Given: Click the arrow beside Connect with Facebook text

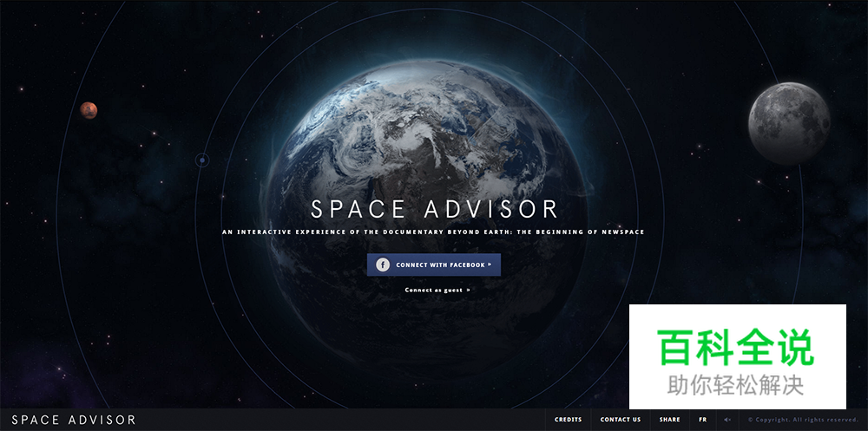Looking at the screenshot, I should tap(490, 264).
